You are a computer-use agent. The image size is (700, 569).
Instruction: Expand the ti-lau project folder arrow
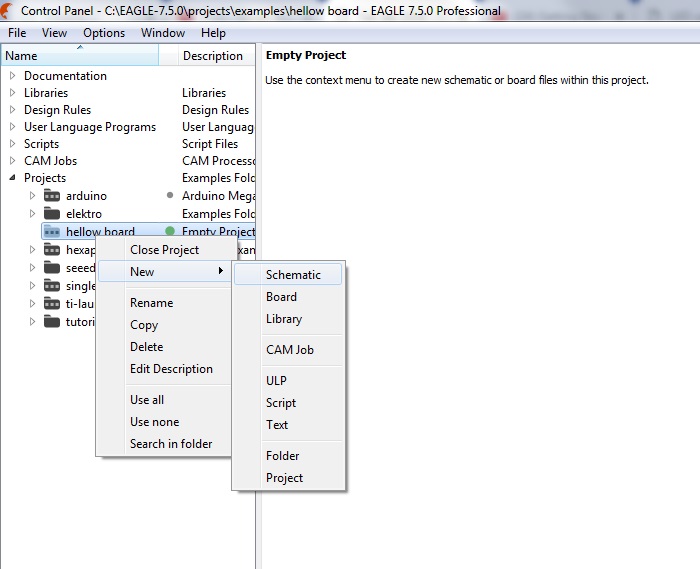(x=32, y=303)
